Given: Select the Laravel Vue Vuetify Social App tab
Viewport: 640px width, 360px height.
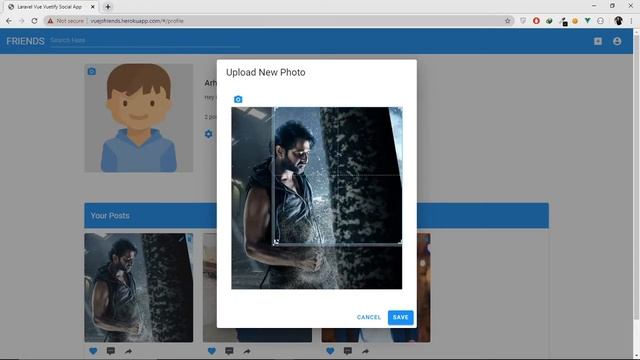Looking at the screenshot, I should 50,7.
